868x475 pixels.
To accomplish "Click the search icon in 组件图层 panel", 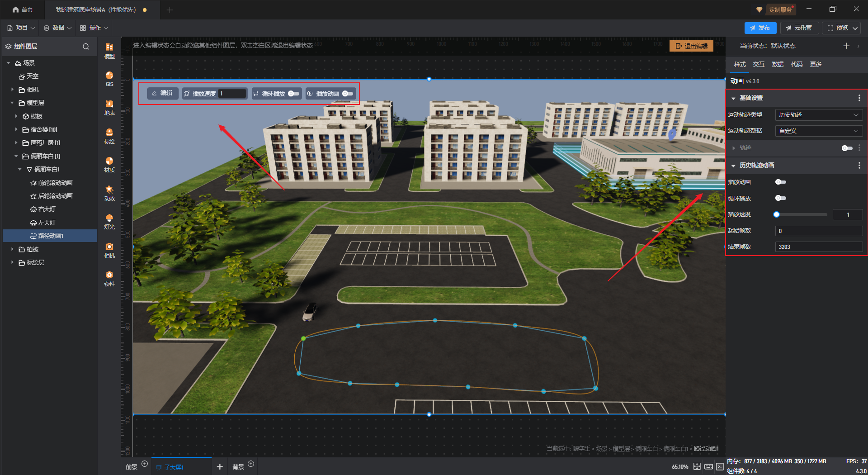I will [x=86, y=47].
